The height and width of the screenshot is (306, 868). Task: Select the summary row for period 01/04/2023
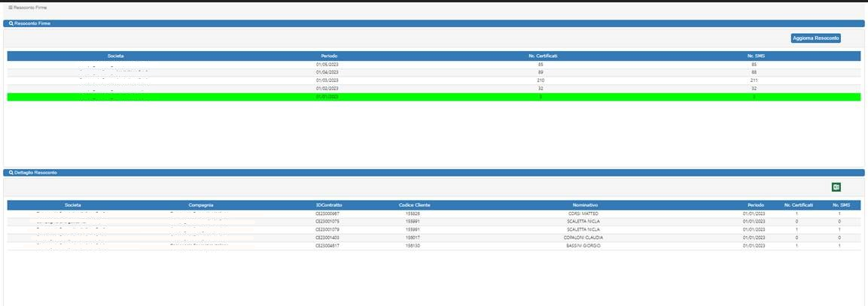click(x=434, y=72)
